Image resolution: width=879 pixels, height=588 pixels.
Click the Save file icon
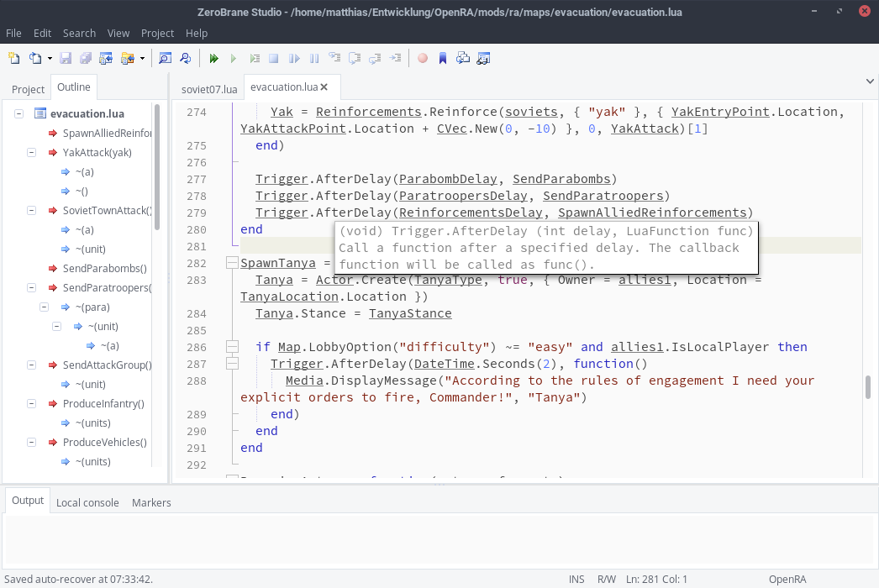point(66,58)
